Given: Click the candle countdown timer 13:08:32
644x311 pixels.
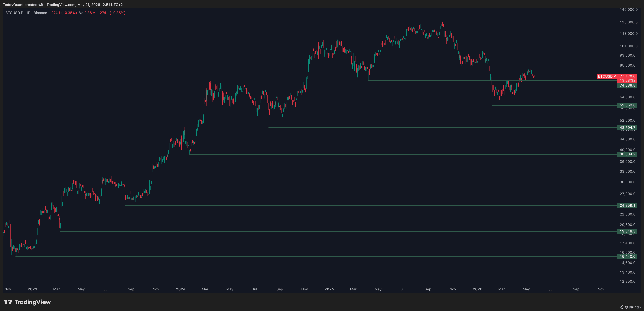Looking at the screenshot, I should [627, 80].
